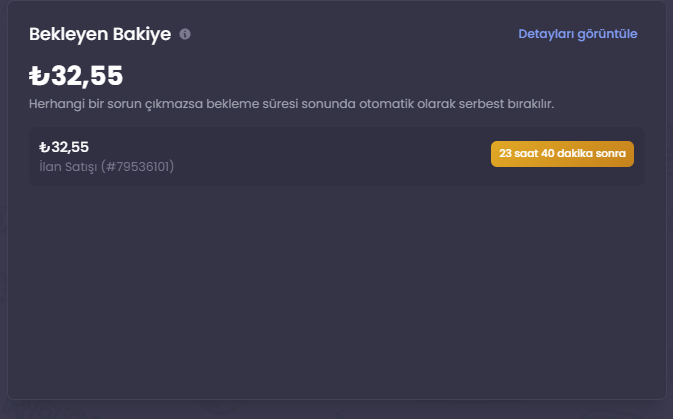Image resolution: width=673 pixels, height=419 pixels.
Task: Click the large ₺32,55 pending total
Action: tap(76, 76)
